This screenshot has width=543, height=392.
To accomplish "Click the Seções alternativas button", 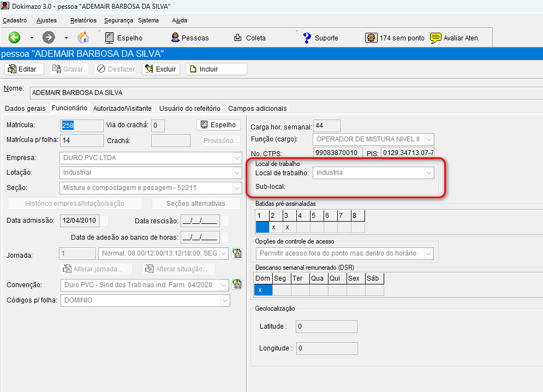I will pyautogui.click(x=195, y=203).
